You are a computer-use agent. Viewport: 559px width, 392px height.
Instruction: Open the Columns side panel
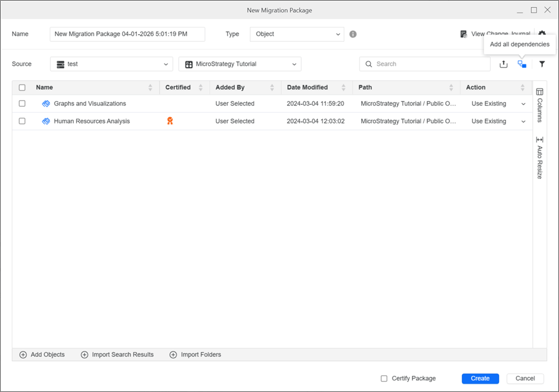coord(539,105)
